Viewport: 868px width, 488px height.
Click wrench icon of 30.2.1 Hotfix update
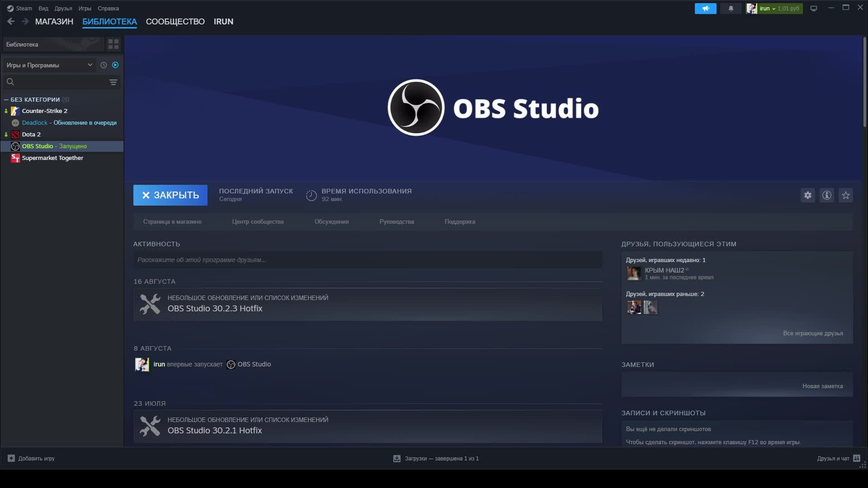tap(150, 426)
